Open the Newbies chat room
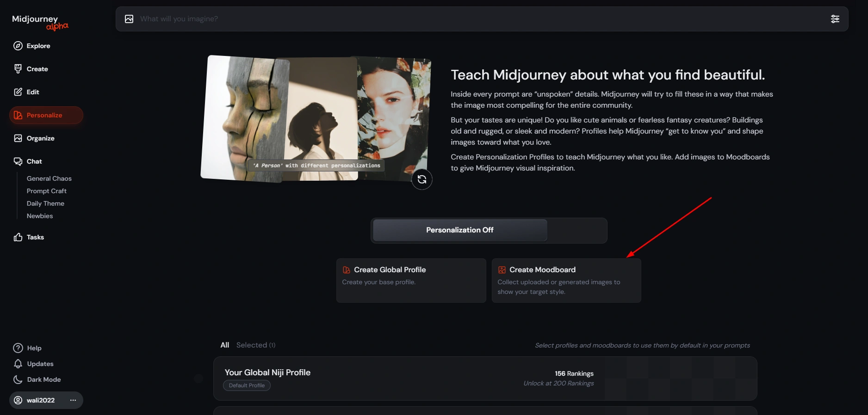 pos(40,216)
